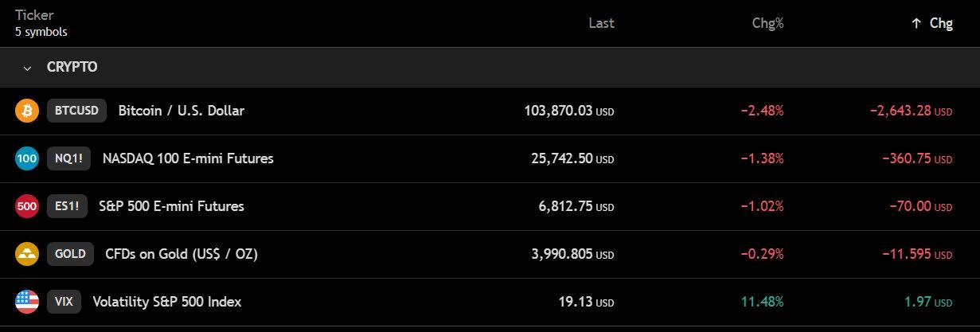Click Bitcoin's last price 103,870.03
The height and width of the screenshot is (332, 980).
coord(557,111)
